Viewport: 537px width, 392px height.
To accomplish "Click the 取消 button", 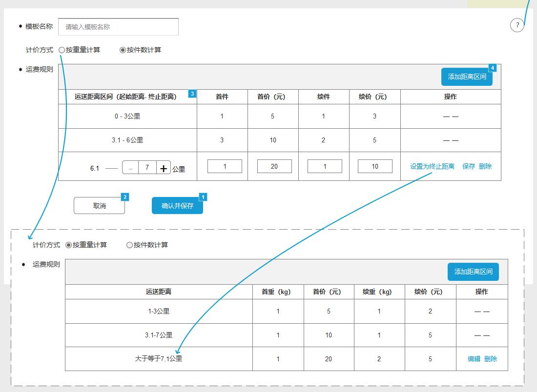I will pyautogui.click(x=99, y=206).
